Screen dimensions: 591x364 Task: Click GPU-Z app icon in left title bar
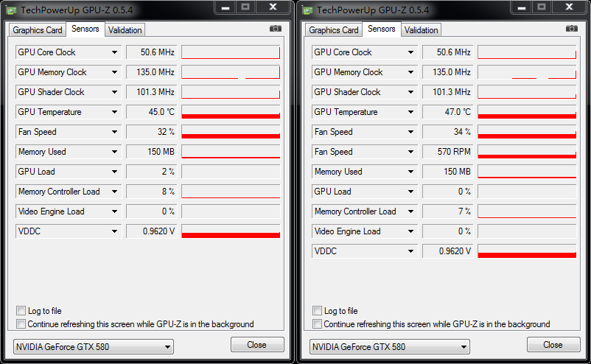[x=12, y=10]
